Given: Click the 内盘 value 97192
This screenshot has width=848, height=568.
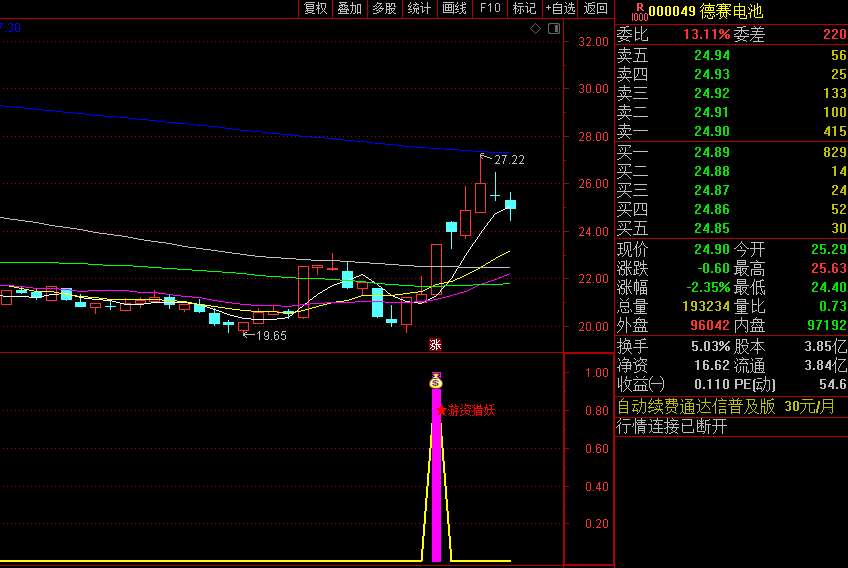Looking at the screenshot, I should (x=826, y=326).
